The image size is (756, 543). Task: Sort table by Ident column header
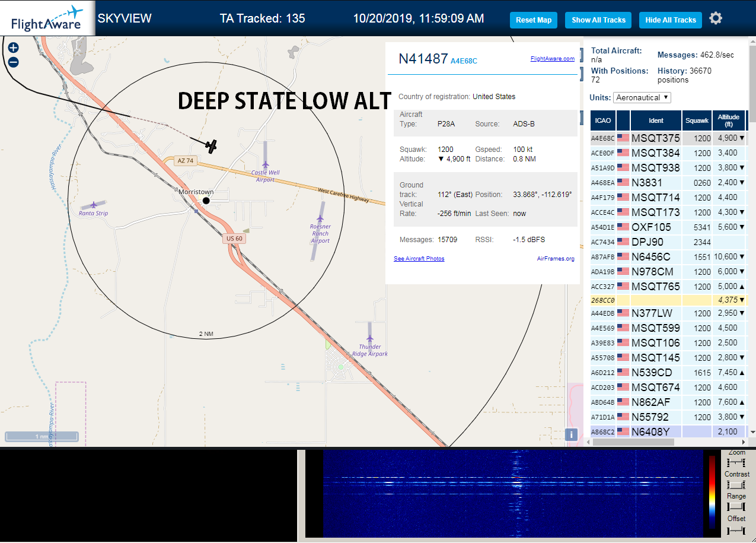656,120
